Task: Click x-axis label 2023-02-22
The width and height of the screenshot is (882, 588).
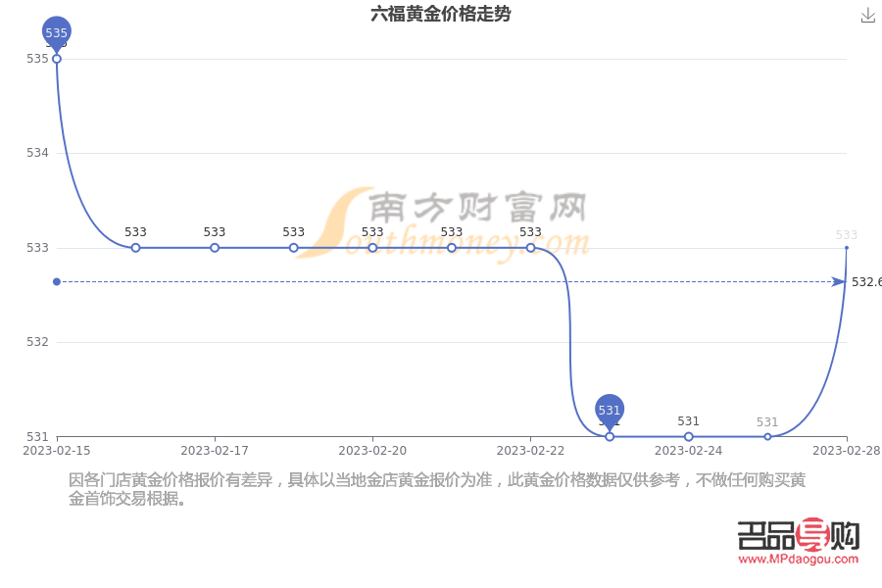Action: (530, 451)
